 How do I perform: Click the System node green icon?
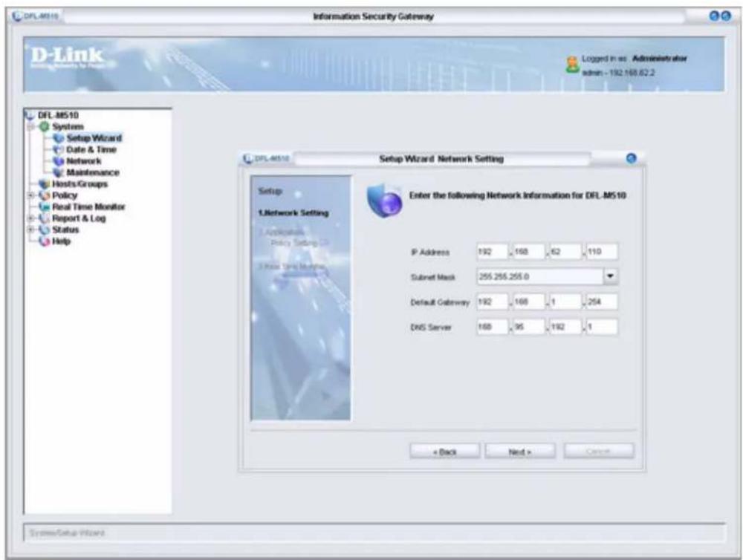pyautogui.click(x=45, y=126)
